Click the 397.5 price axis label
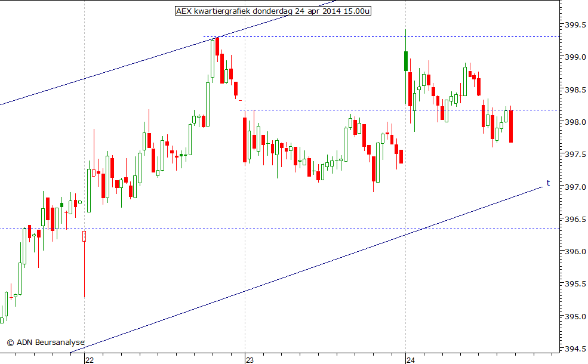Image resolution: width=588 pixels, height=364 pixels. point(575,154)
